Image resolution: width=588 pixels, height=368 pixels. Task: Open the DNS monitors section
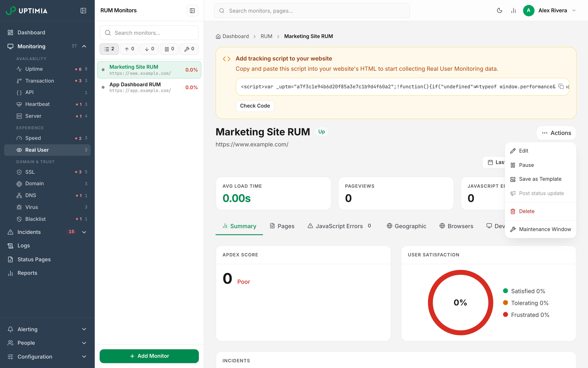(47, 195)
